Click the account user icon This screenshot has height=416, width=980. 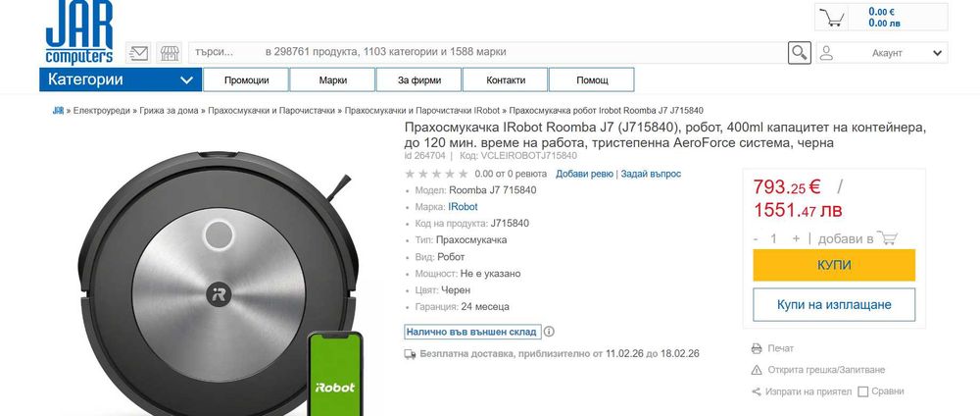pos(826,53)
